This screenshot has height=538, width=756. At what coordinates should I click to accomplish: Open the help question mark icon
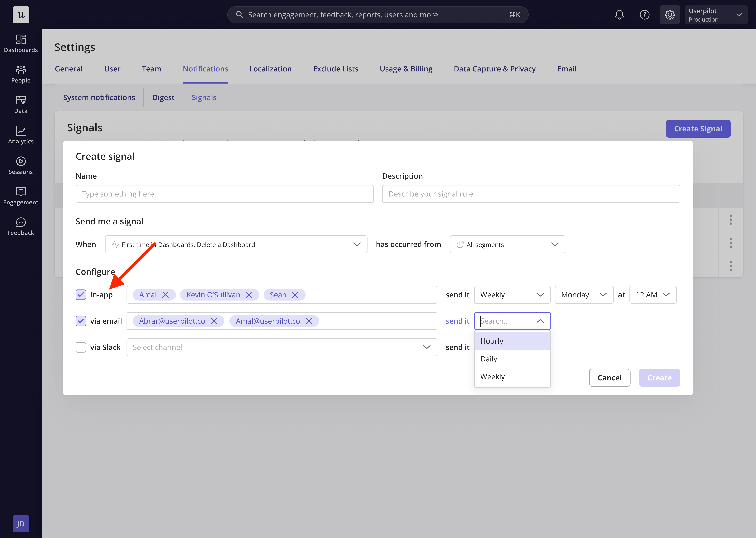(644, 15)
